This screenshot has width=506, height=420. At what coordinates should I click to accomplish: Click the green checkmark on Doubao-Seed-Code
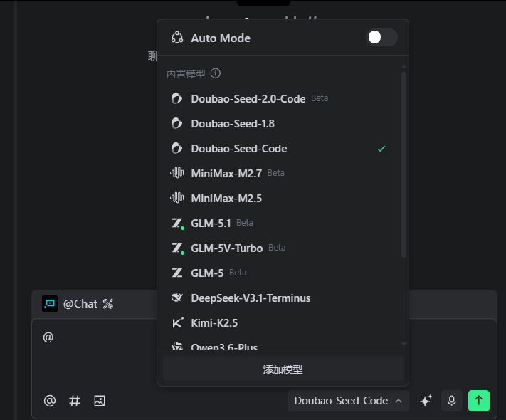(x=381, y=149)
